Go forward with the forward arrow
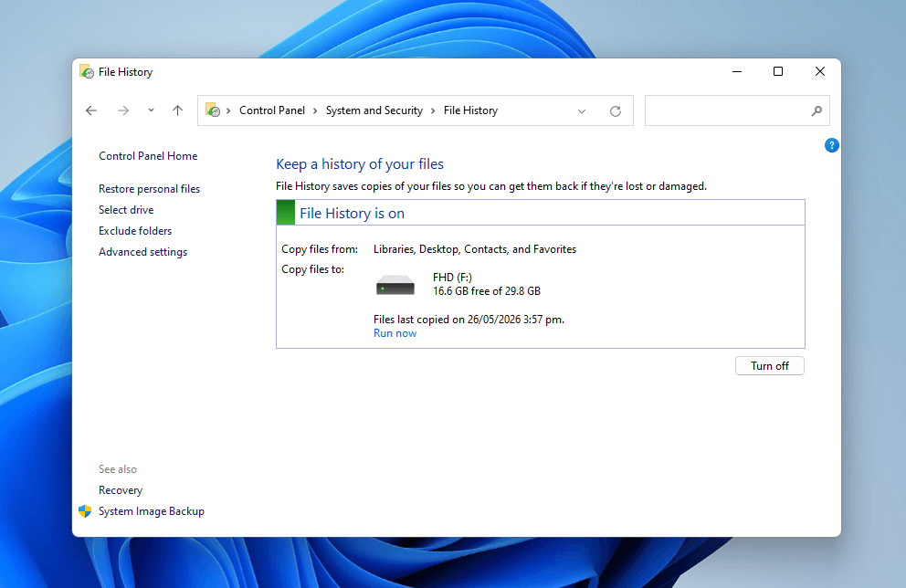 click(x=123, y=110)
